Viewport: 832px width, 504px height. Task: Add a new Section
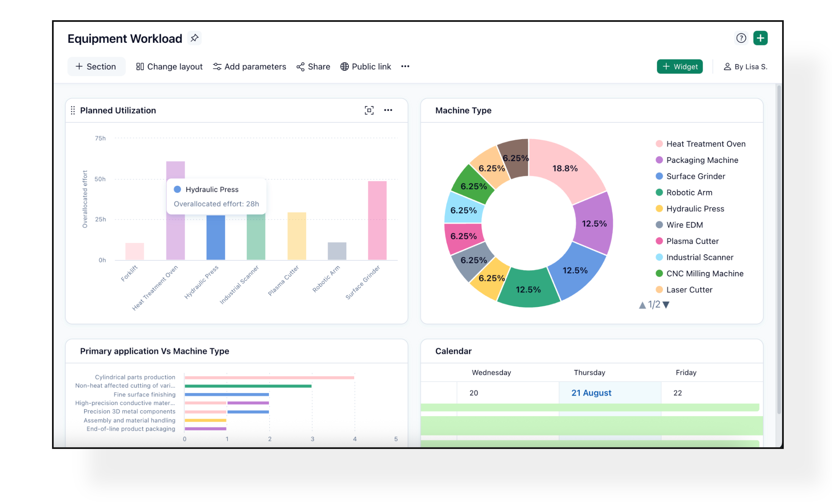click(x=96, y=67)
